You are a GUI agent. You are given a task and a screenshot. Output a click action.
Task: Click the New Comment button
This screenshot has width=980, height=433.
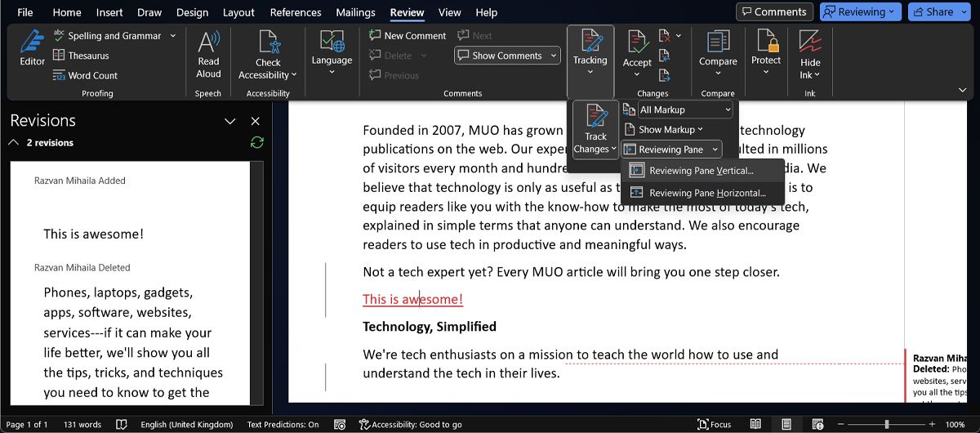[408, 36]
